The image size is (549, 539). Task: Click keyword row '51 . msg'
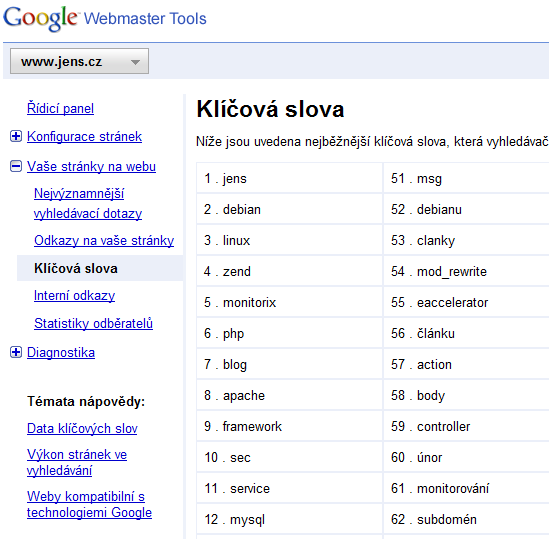466,178
